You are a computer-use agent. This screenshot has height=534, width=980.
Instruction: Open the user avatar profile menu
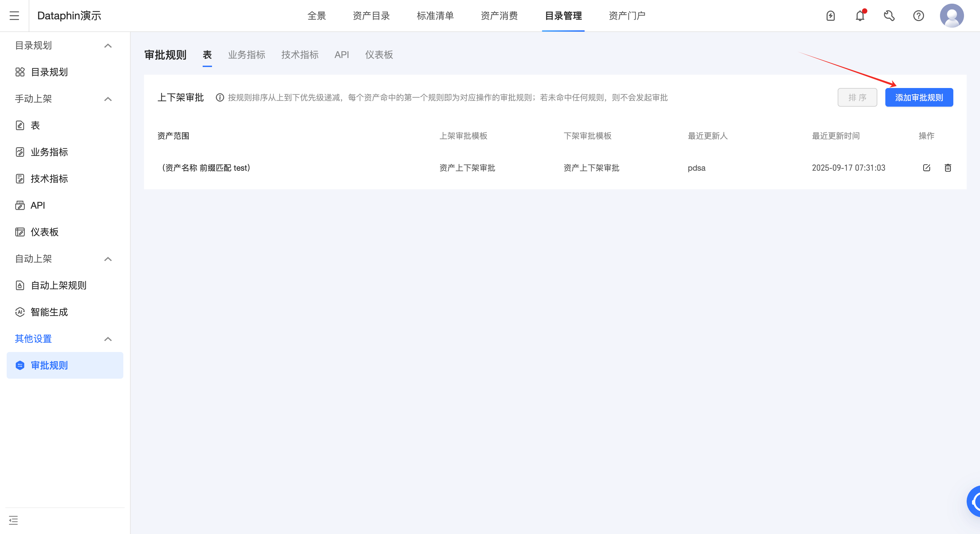(952, 16)
